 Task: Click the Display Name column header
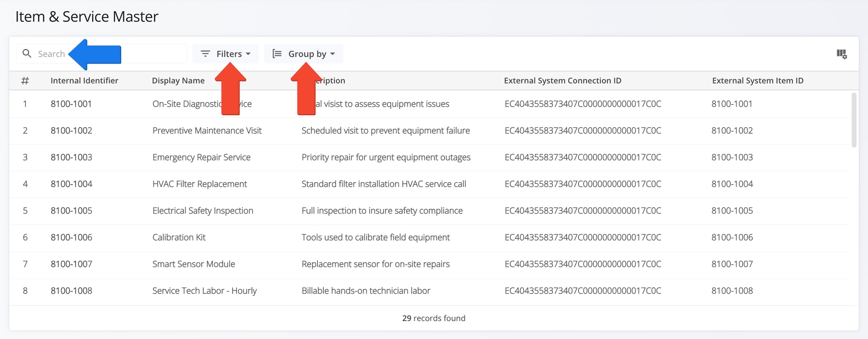[x=178, y=81]
